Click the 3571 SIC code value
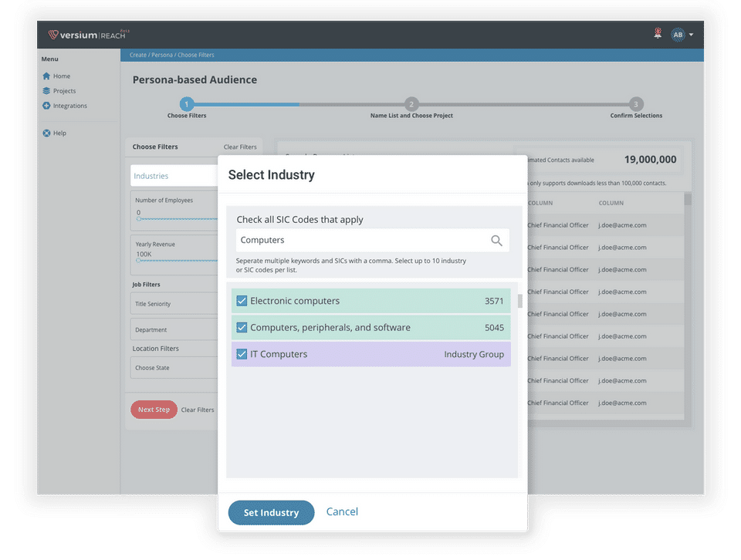 point(494,302)
